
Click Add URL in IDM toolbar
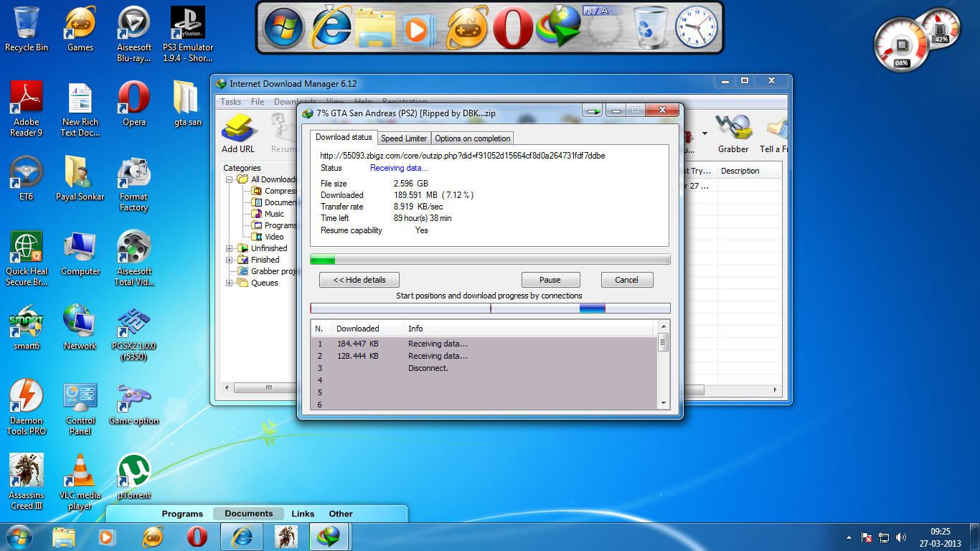[x=238, y=133]
